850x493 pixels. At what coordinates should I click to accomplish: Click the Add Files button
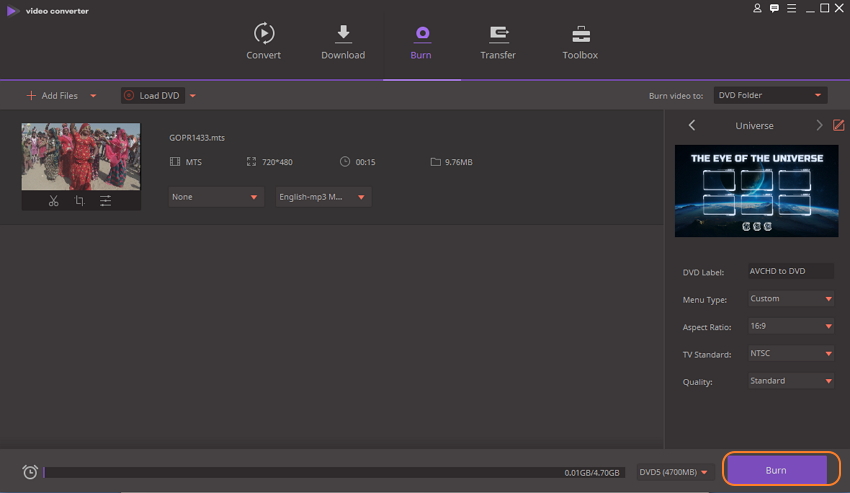(x=53, y=96)
